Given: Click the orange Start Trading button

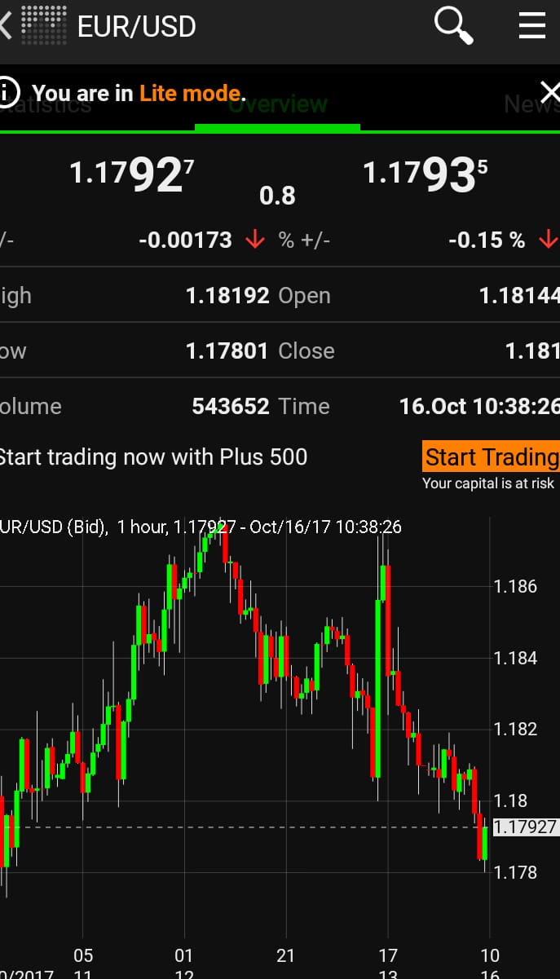Looking at the screenshot, I should click(x=491, y=456).
